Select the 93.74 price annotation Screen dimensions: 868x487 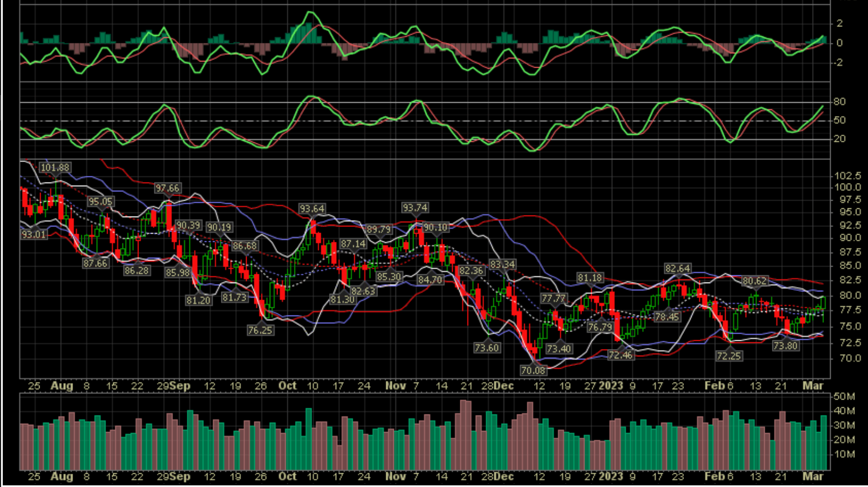coord(415,208)
